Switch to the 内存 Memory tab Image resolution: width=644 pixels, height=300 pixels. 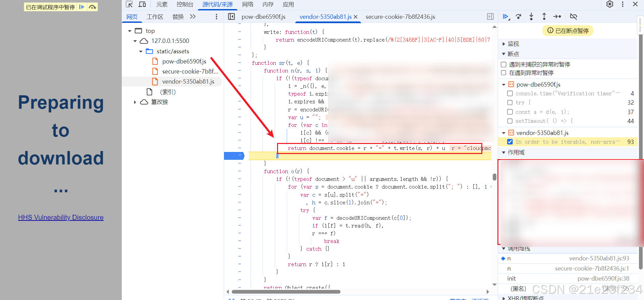(268, 4)
